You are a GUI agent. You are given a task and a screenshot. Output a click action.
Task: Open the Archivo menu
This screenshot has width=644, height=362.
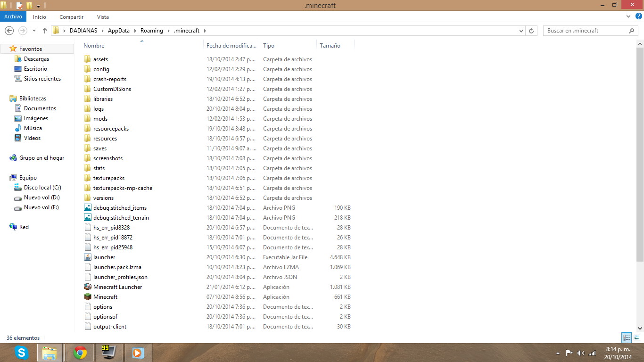click(x=13, y=16)
